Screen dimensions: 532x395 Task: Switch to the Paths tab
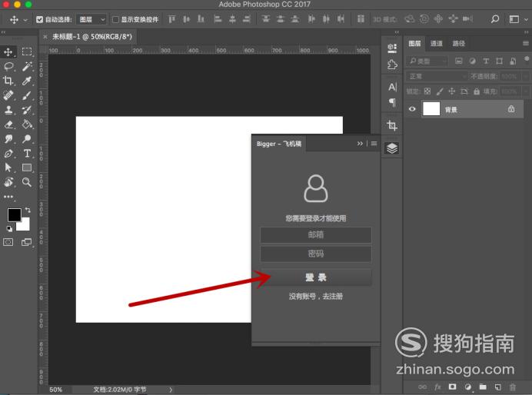458,43
